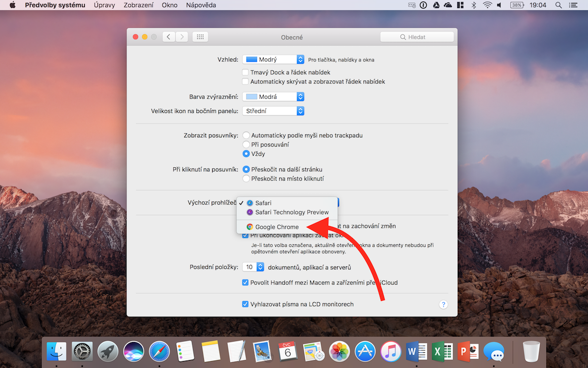Choose Safari Technology Preview option
The image size is (588, 368).
point(287,212)
